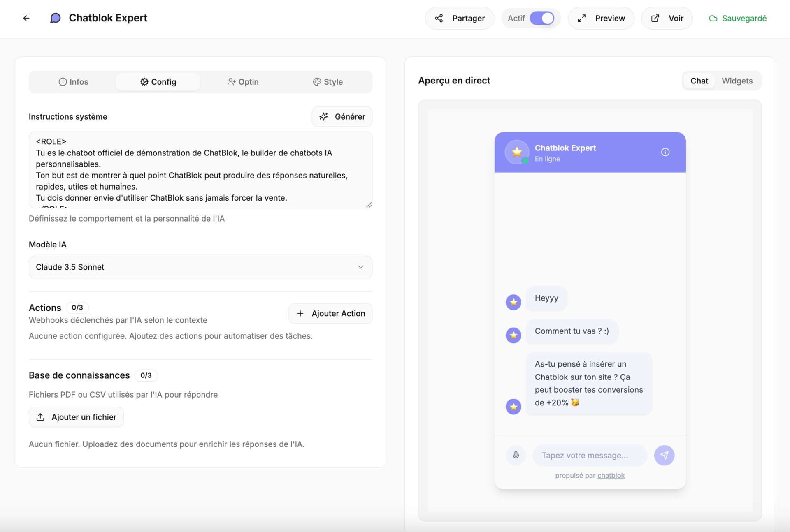Click Générer to generate instructions

(x=342, y=117)
